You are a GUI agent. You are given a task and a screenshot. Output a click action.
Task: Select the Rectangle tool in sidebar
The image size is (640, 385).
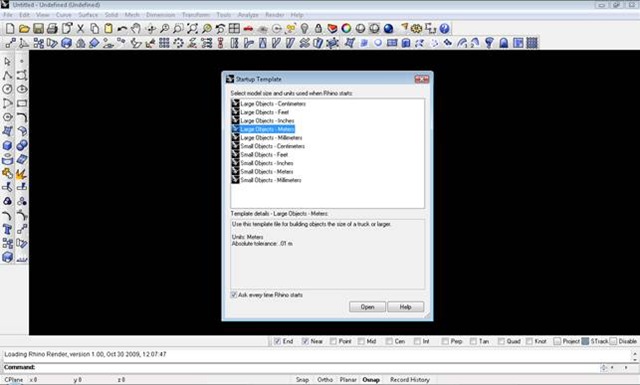[x=22, y=103]
